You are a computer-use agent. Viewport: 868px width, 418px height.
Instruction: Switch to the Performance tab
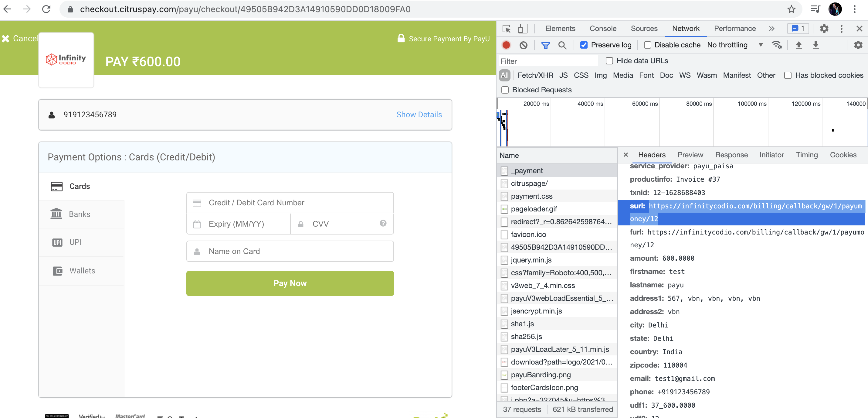point(734,29)
